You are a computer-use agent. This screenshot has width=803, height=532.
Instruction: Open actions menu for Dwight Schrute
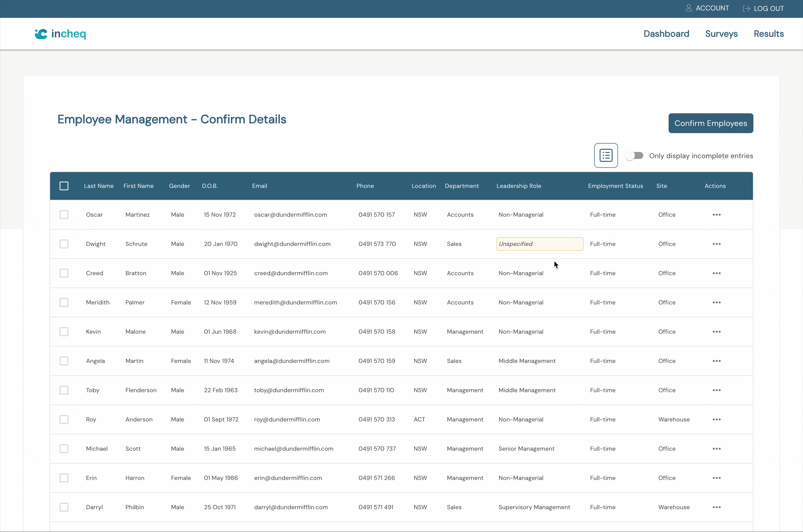pos(716,244)
